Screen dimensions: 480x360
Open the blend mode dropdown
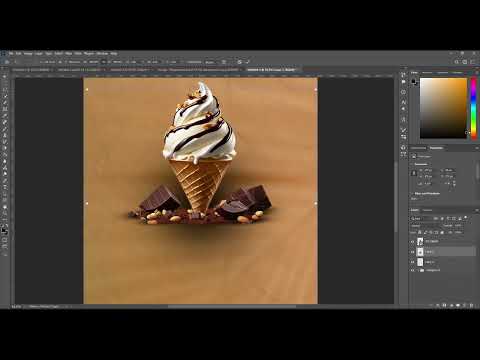[x=426, y=226]
